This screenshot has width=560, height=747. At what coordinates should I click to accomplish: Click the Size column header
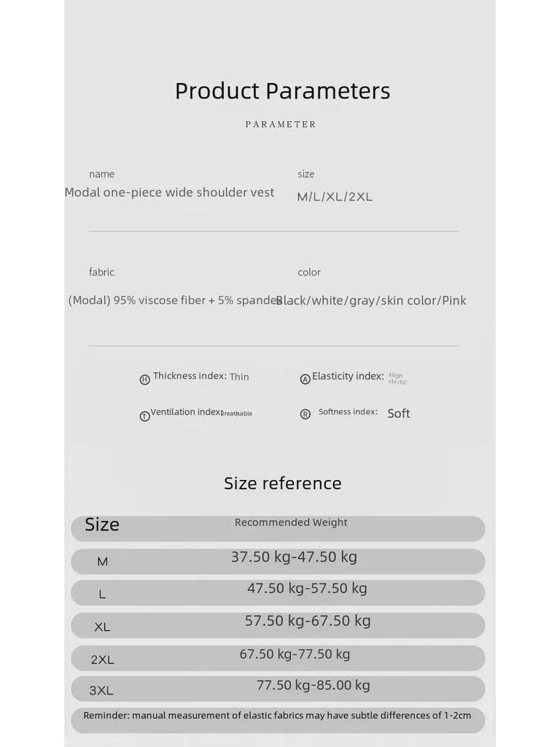tap(102, 525)
